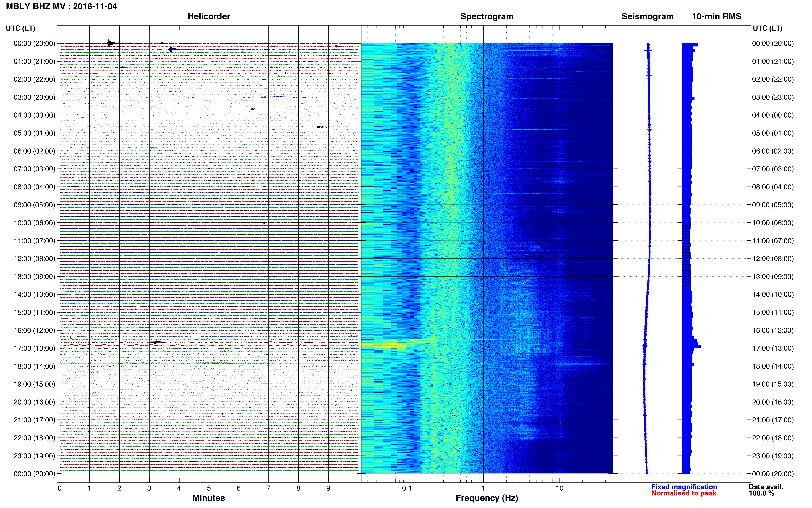Click the '10-min RMS' panel heading

click(x=717, y=16)
